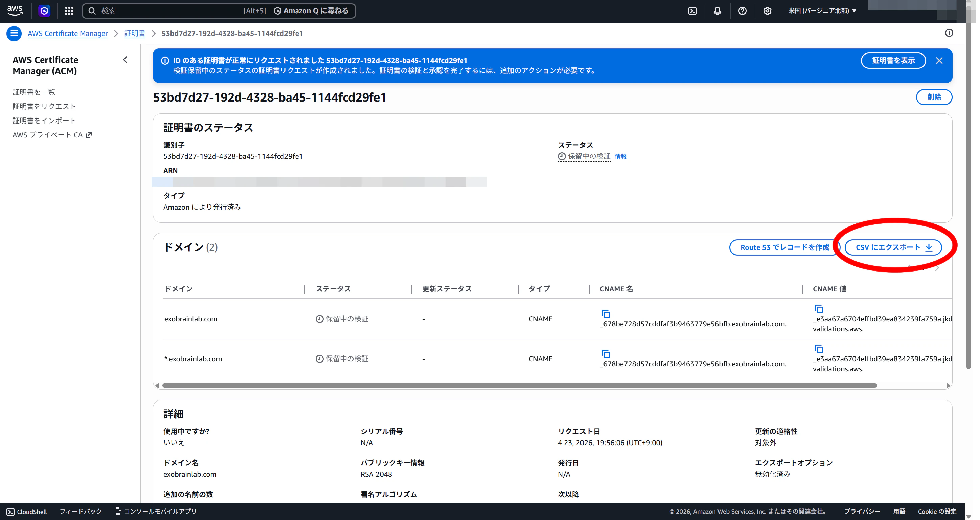Screen dimensions: 980x520
Task: Click the 削除 delete button
Action: (x=934, y=97)
